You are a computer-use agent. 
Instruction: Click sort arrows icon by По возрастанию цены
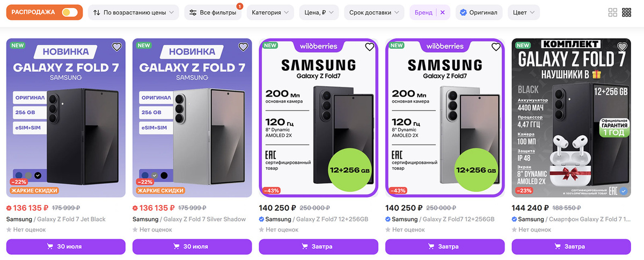pos(97,12)
